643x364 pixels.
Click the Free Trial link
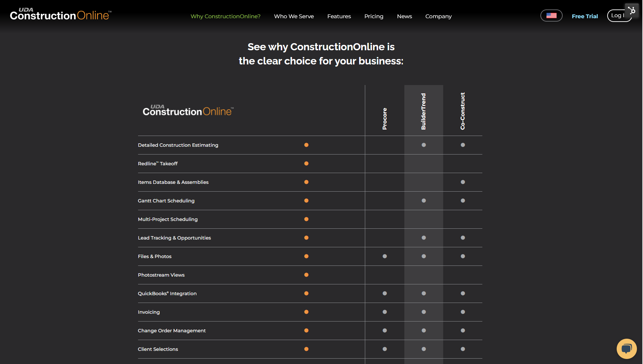tap(585, 16)
